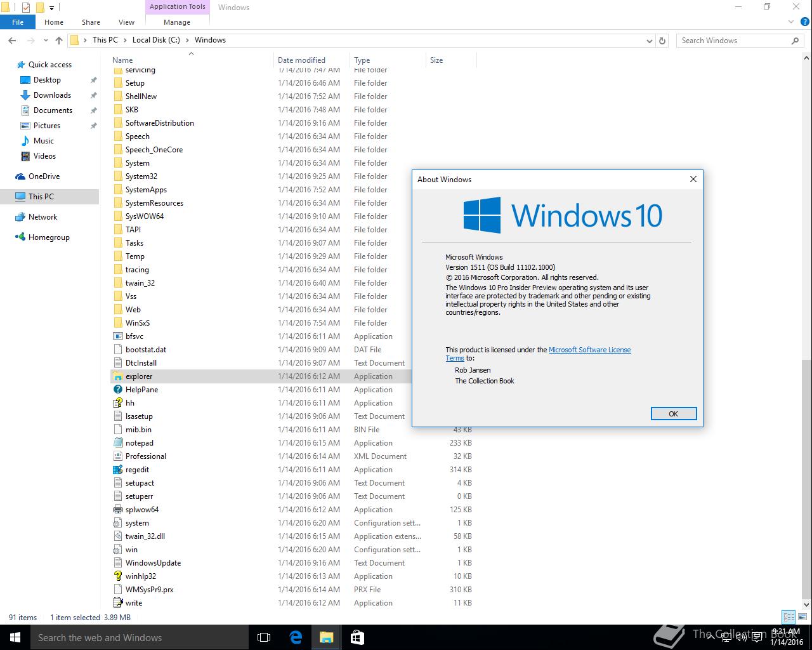
Task: Refresh the Windows folder view
Action: [662, 40]
